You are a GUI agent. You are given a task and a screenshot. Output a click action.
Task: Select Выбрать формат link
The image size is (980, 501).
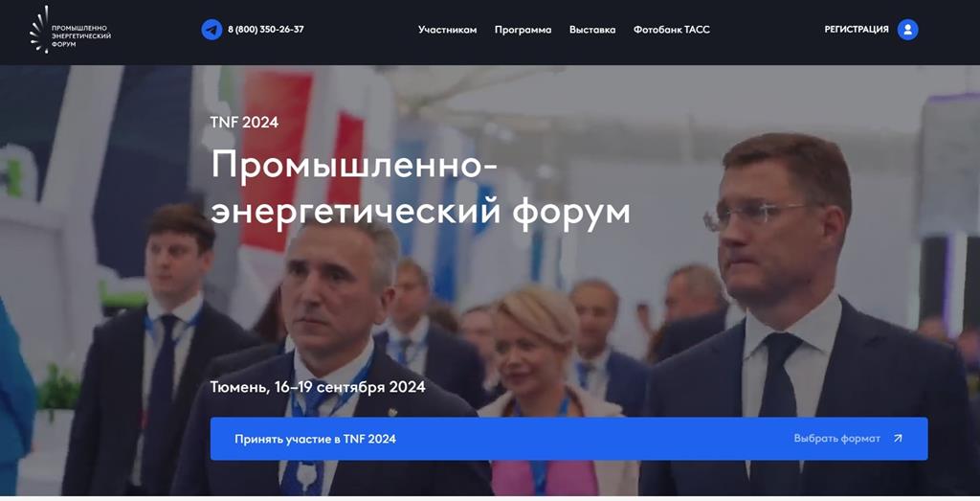coord(836,439)
